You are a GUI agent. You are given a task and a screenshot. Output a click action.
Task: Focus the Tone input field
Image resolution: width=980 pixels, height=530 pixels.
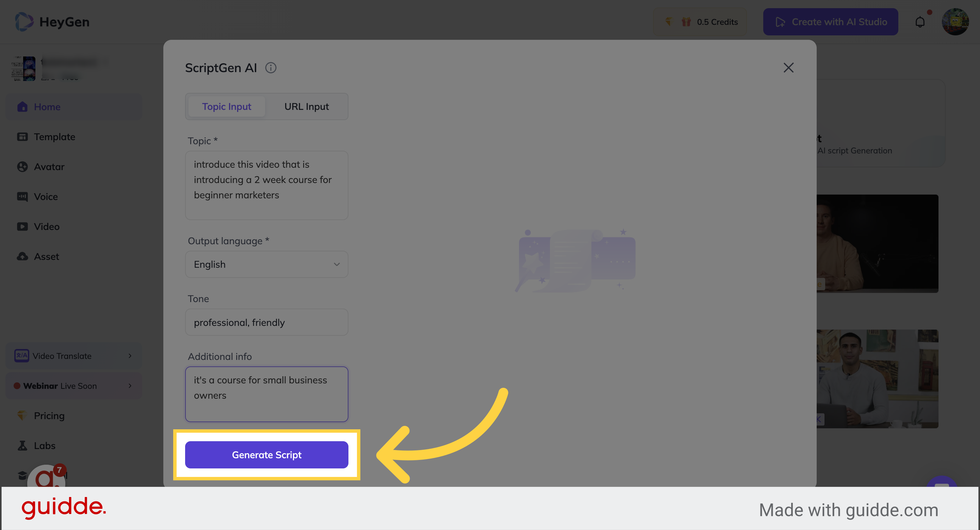[x=266, y=322]
